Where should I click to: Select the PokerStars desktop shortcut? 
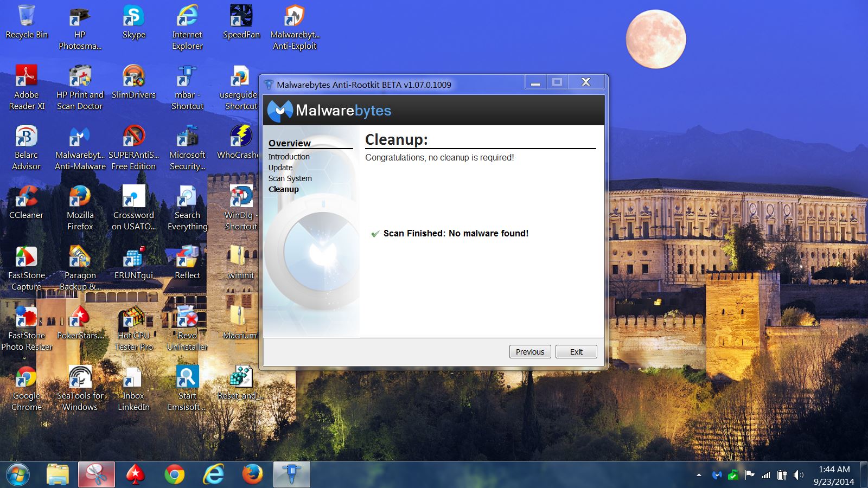coord(80,324)
